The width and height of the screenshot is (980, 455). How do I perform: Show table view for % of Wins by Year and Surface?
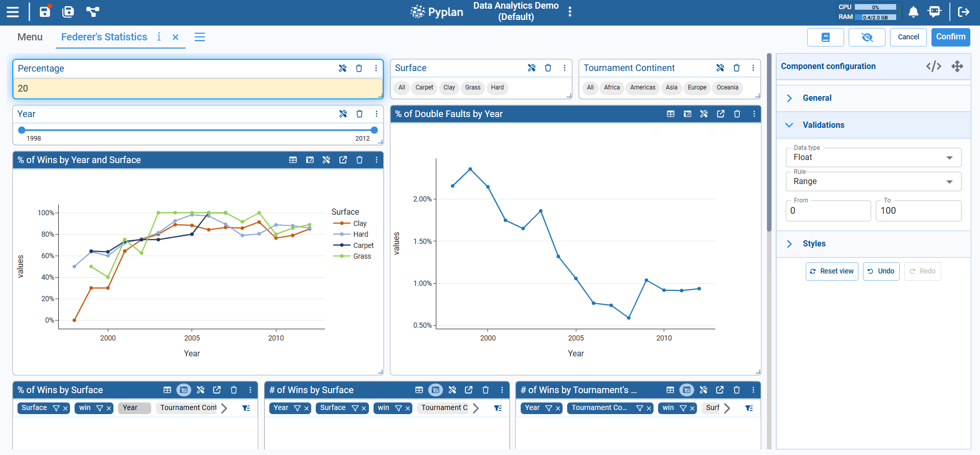pos(293,160)
